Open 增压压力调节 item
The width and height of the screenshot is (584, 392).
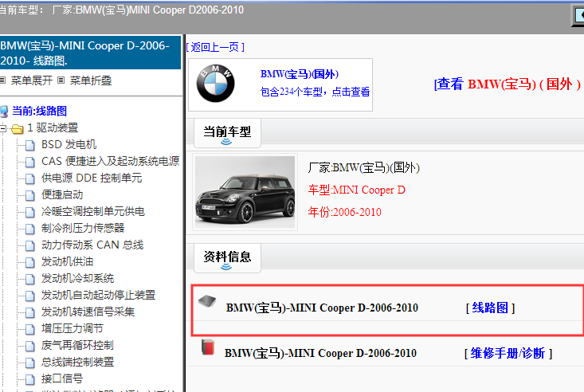(73, 328)
